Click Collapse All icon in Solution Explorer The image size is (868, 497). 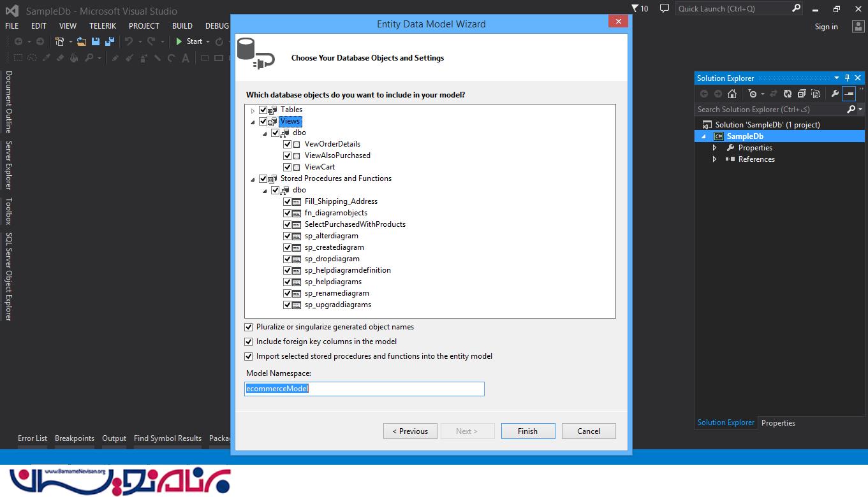coord(802,94)
